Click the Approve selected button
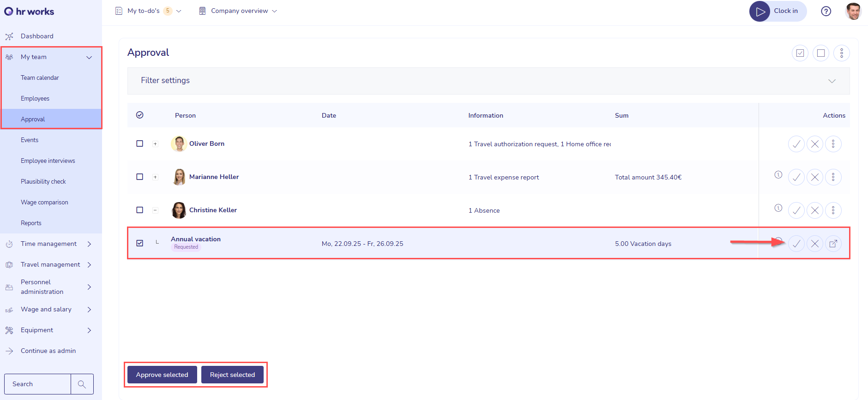This screenshot has width=868, height=400. 162,375
